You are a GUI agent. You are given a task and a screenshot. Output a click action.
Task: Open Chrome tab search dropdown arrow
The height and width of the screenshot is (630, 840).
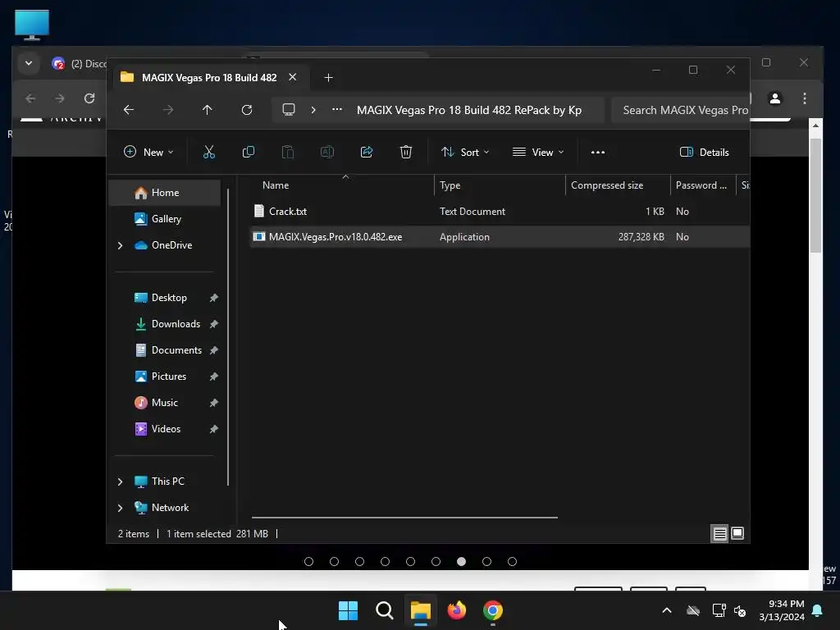click(x=29, y=63)
